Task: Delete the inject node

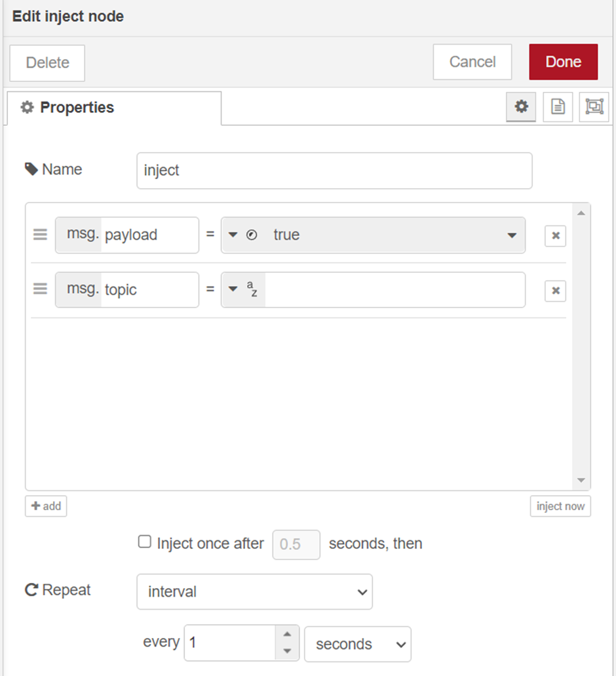Action: coord(47,63)
